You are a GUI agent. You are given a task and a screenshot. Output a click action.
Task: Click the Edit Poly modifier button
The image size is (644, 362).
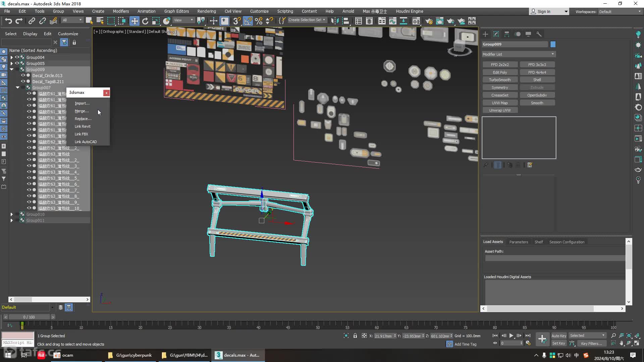pos(500,72)
